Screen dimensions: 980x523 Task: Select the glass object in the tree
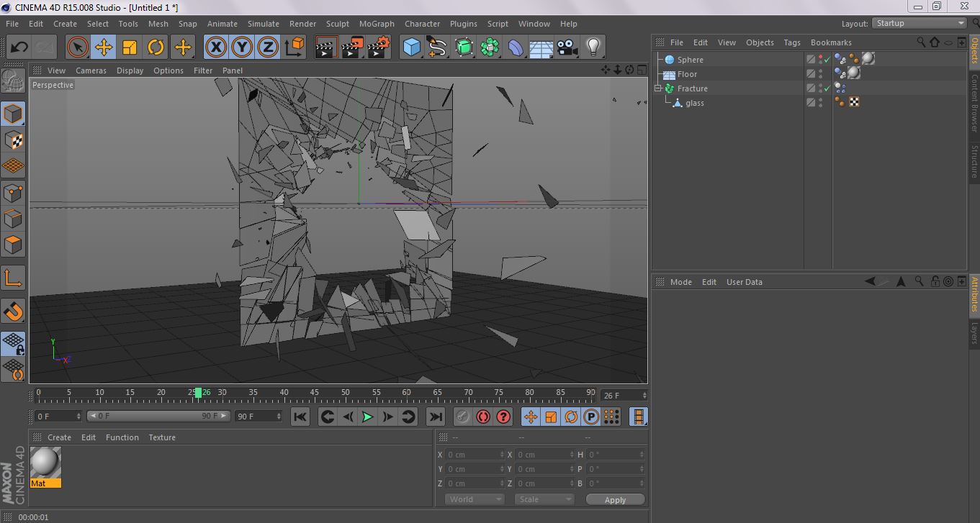[x=694, y=103]
